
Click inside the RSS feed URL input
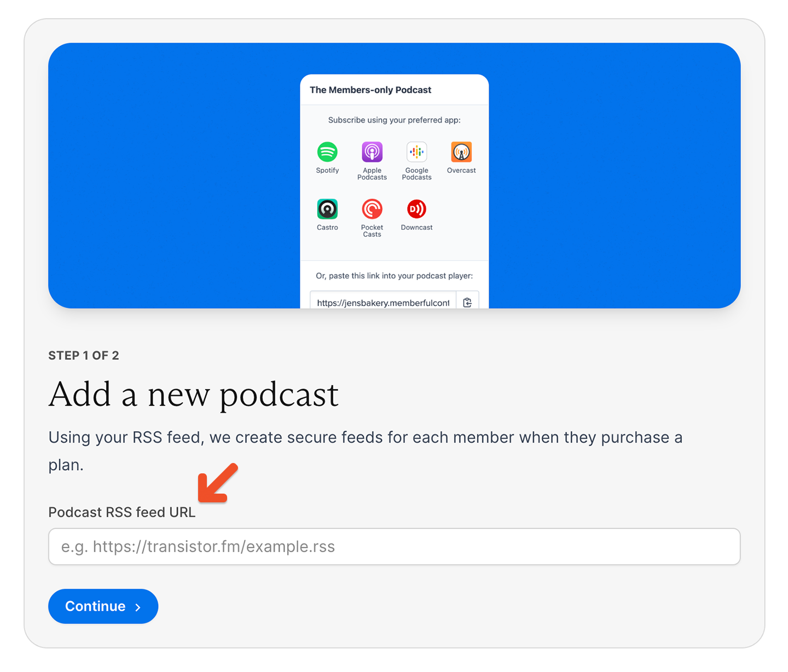(393, 546)
